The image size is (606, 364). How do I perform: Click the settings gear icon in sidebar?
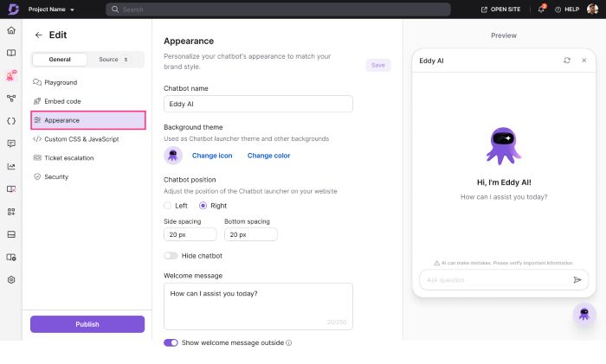click(x=11, y=279)
